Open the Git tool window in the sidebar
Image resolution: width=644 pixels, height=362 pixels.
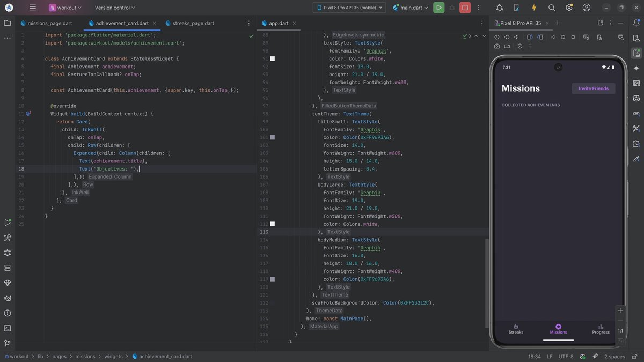tap(8, 343)
